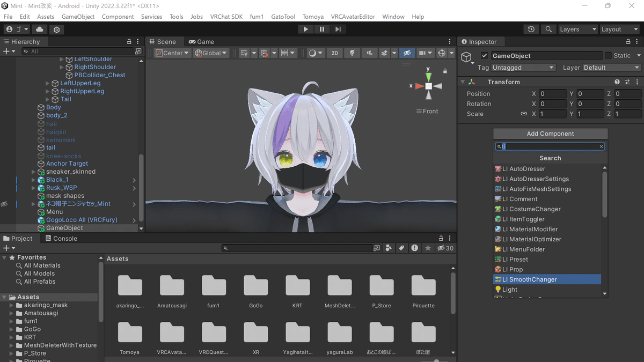This screenshot has height=362, width=644.
Task: Click the Hierarchy panel lock icon
Action: tap(129, 42)
